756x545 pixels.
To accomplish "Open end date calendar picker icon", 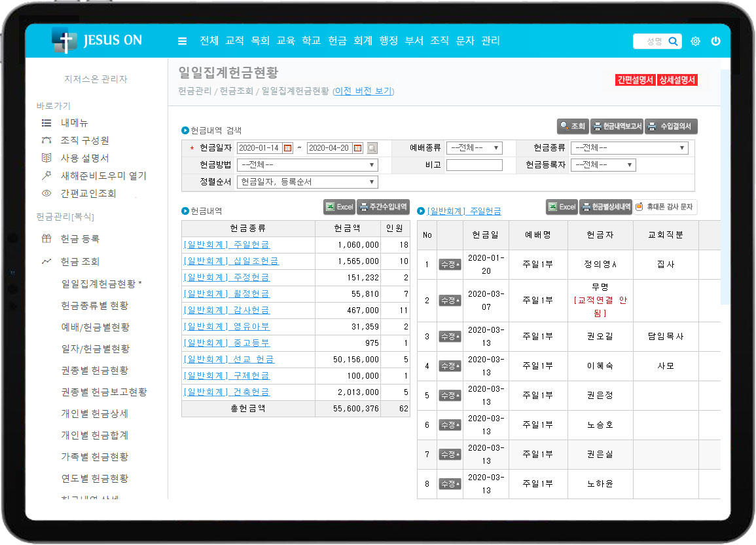I will click(357, 148).
